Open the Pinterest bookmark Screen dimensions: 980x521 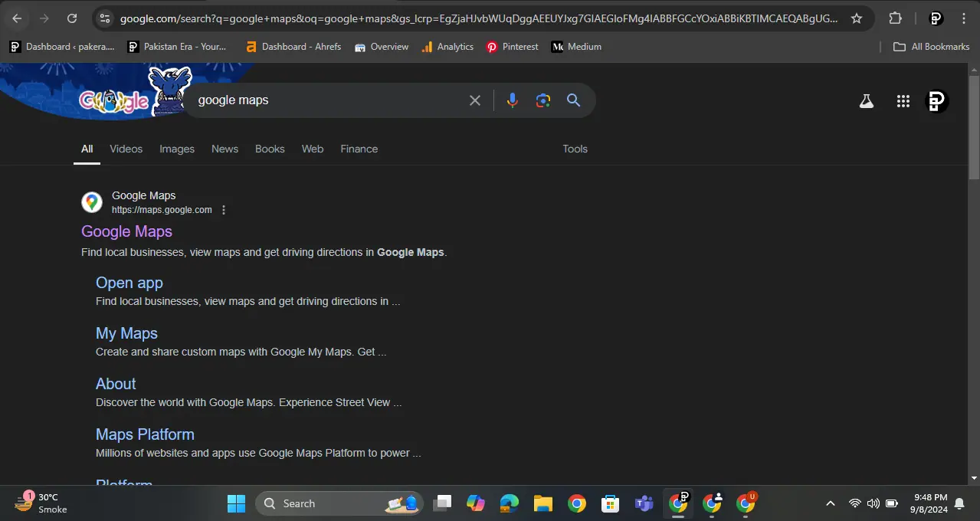513,47
